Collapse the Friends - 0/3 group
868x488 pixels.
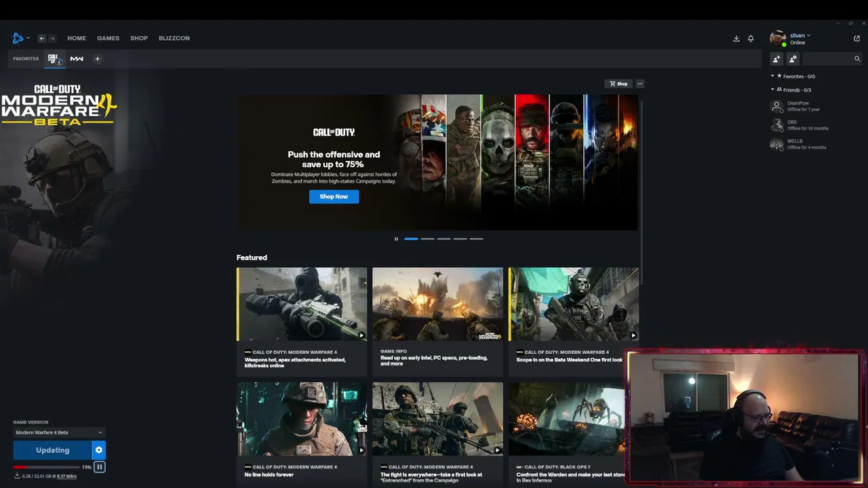(x=772, y=89)
